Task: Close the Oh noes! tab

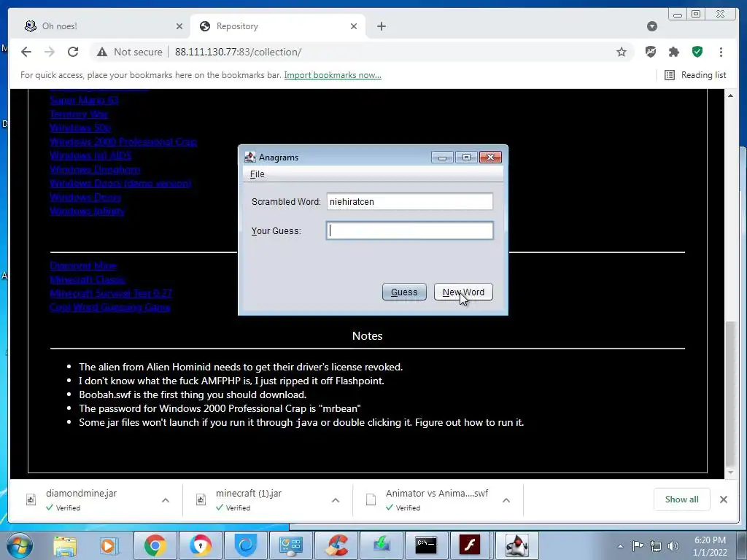Action: 179,26
